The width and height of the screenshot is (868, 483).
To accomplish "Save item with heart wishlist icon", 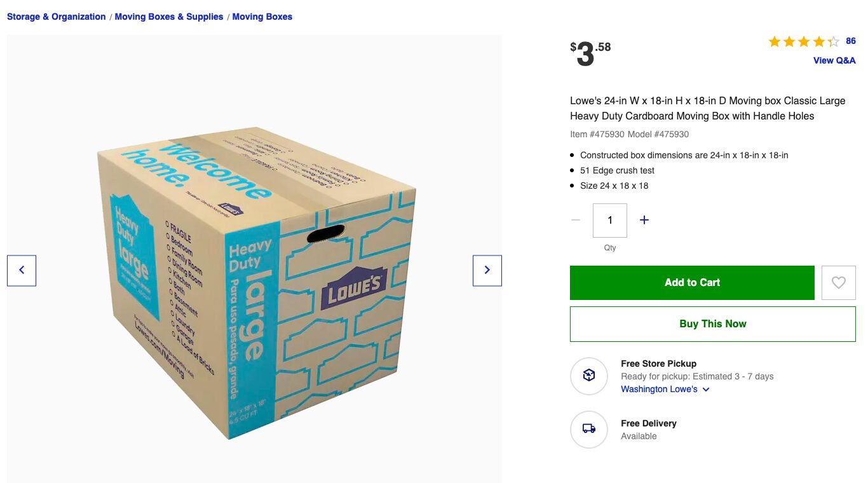I will [838, 283].
